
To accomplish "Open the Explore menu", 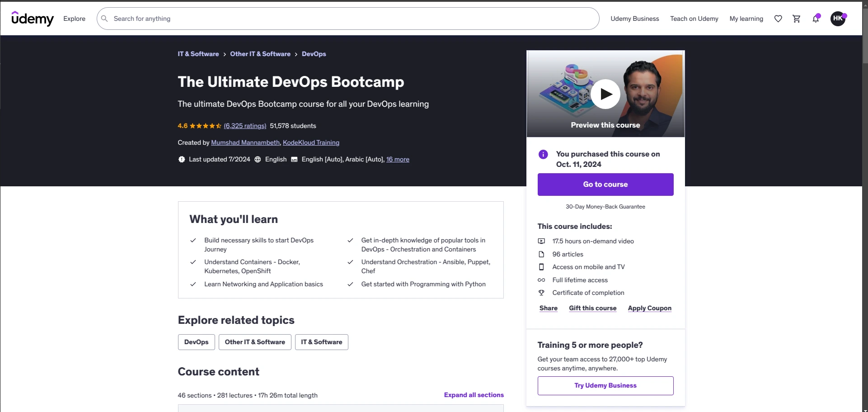I will [x=74, y=19].
